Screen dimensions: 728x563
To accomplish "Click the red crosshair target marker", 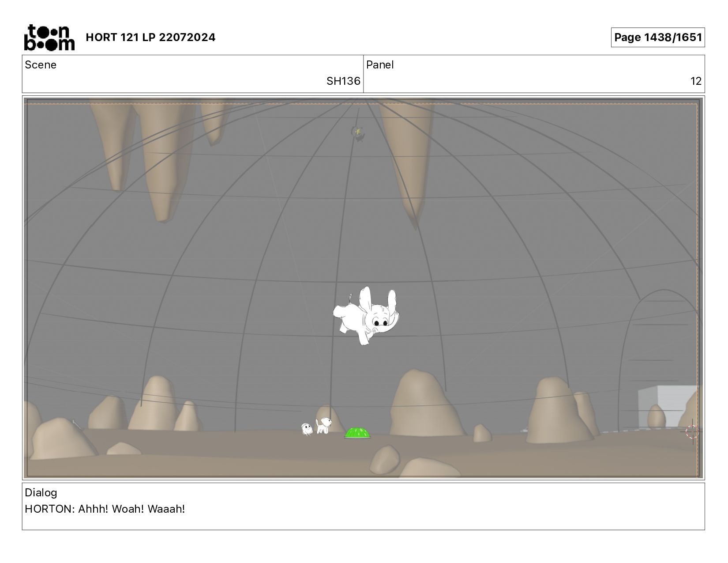I will tap(692, 432).
